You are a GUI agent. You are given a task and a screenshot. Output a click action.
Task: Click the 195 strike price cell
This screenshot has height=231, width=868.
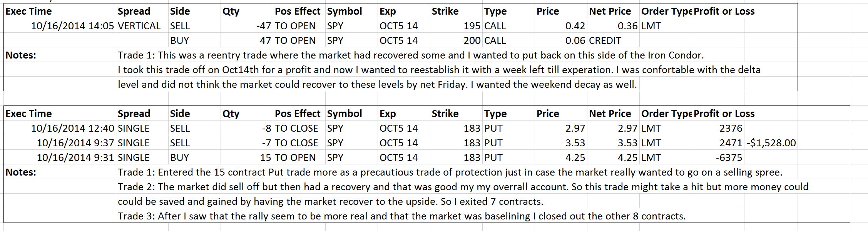tap(456, 26)
